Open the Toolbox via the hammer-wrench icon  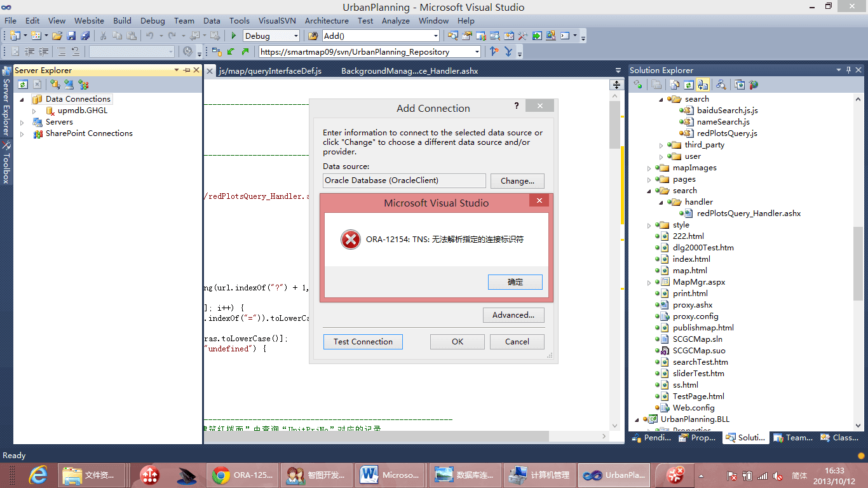tap(523, 36)
